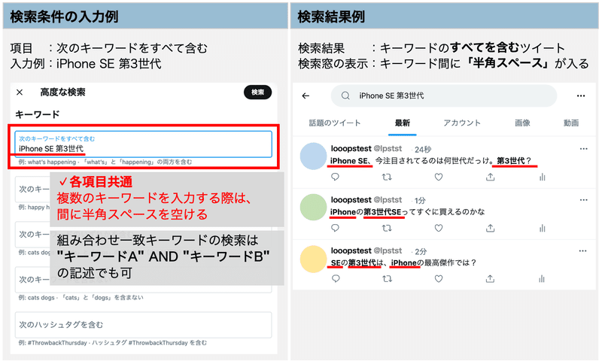Image resolution: width=602 pixels, height=364 pixels.
Task: Open the アカウント tab
Action: pos(462,123)
